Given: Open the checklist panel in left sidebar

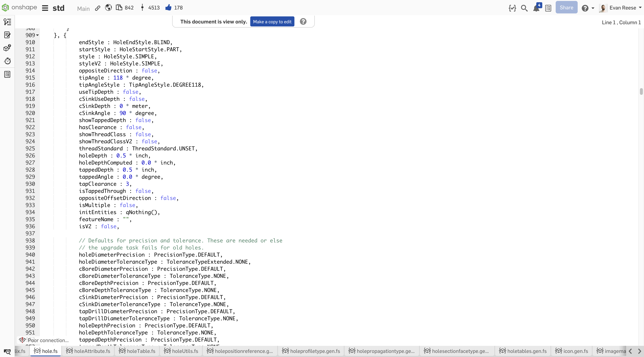Looking at the screenshot, I should [x=7, y=74].
